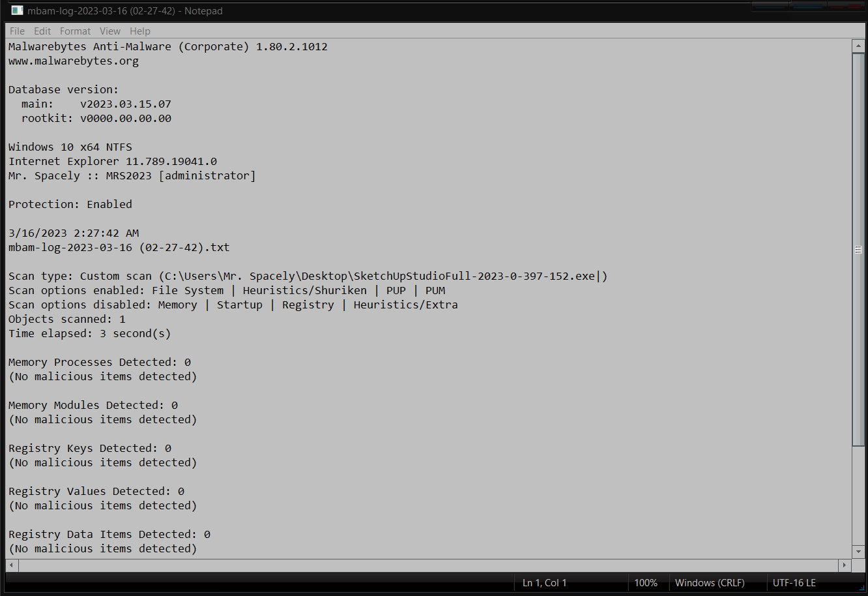This screenshot has width=868, height=596.
Task: Click the horizontal scrollbar track
Action: (x=428, y=565)
